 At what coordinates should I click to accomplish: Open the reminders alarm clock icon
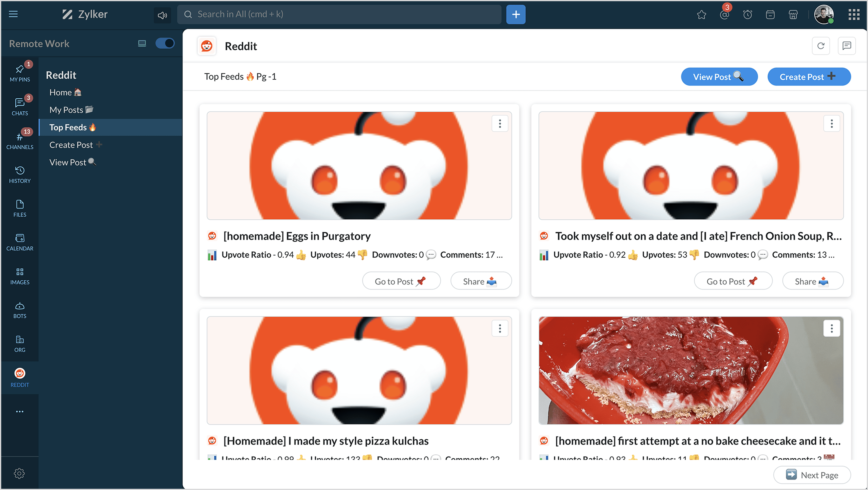click(x=747, y=14)
